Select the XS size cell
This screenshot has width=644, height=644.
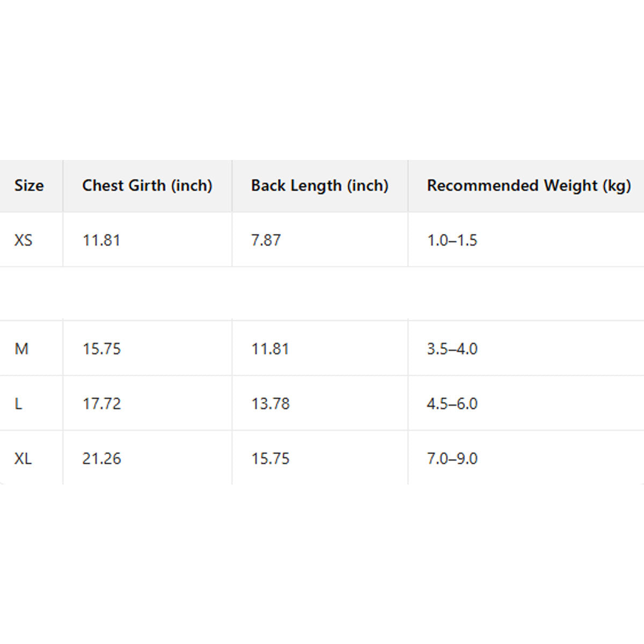24,240
